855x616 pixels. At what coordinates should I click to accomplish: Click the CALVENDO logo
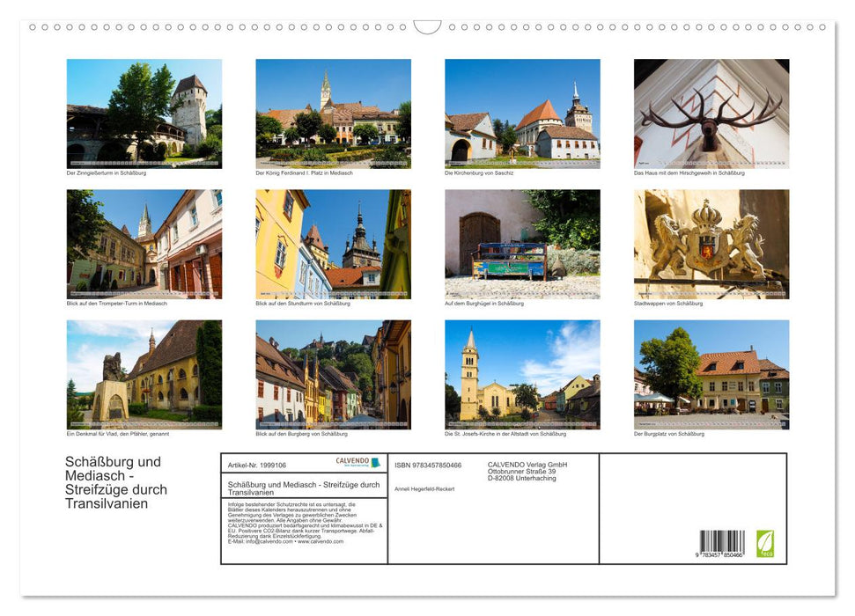(x=354, y=461)
